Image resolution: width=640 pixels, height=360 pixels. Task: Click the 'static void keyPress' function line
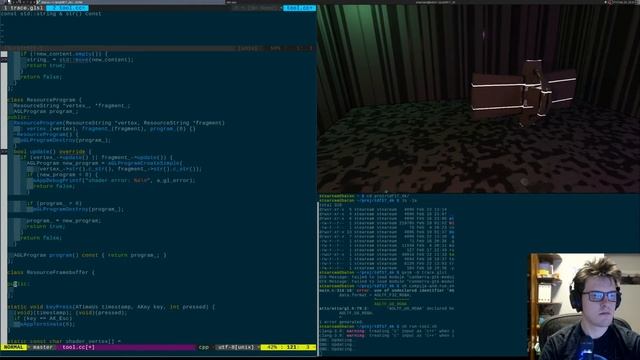click(111, 307)
